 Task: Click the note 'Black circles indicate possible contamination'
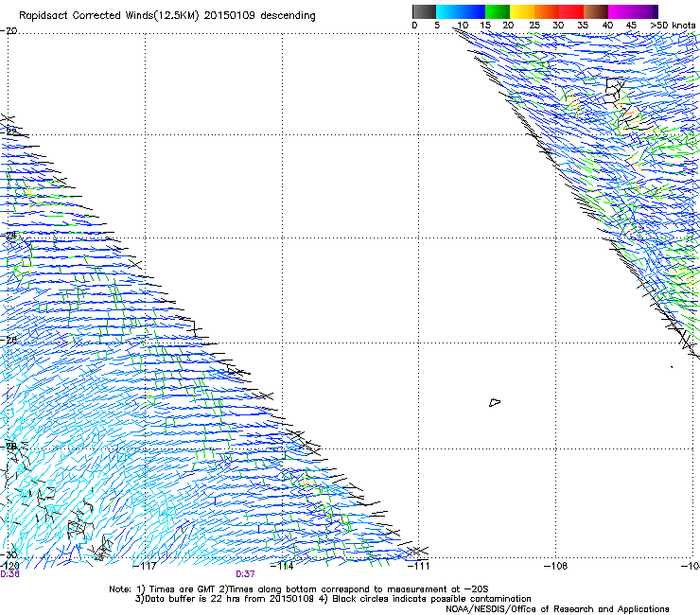point(431,599)
